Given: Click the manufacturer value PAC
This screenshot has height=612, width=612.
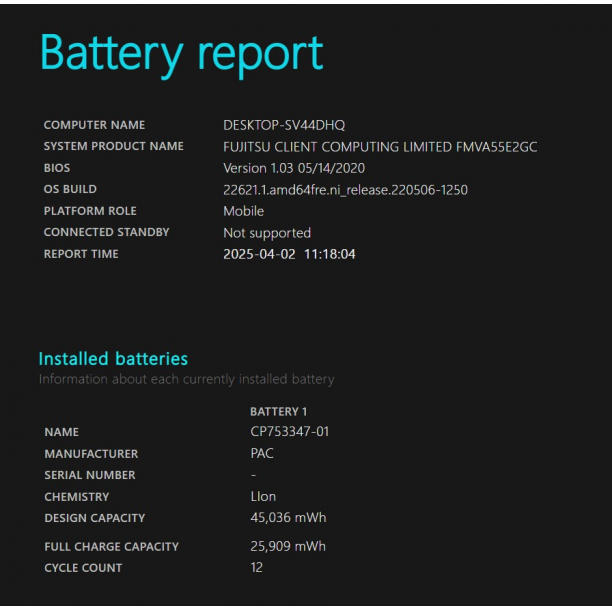Looking at the screenshot, I should click(262, 454).
